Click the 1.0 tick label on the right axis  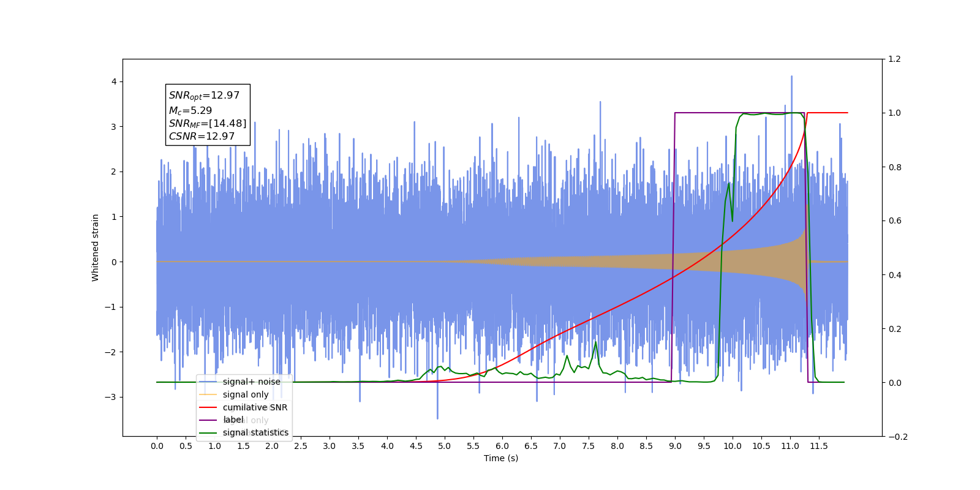(895, 113)
